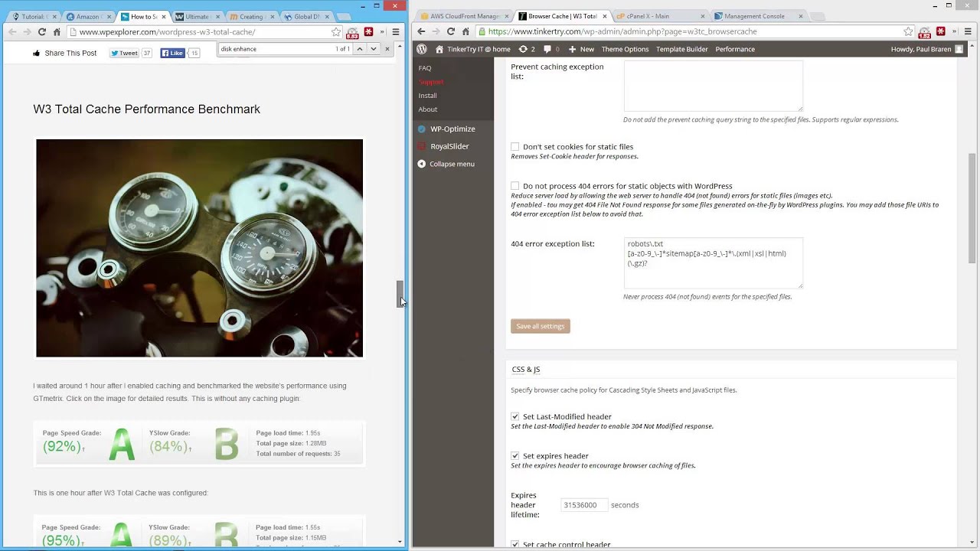Go to home page in right browser
The width and height of the screenshot is (980, 551).
tap(465, 32)
